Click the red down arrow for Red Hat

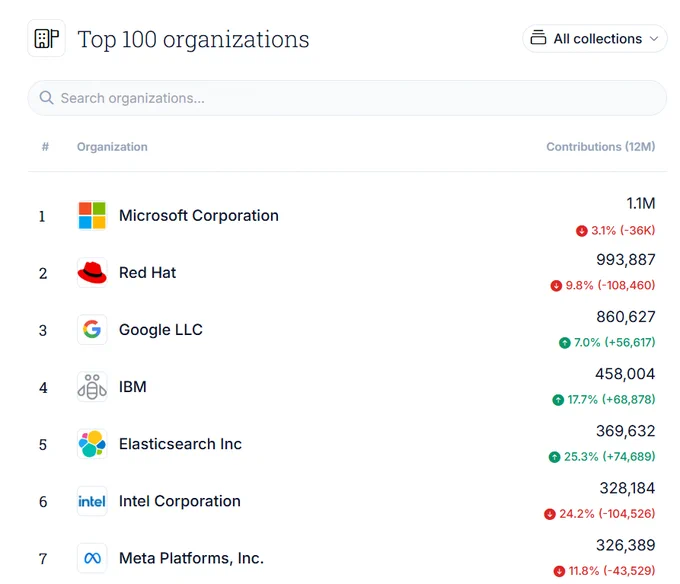(x=556, y=286)
